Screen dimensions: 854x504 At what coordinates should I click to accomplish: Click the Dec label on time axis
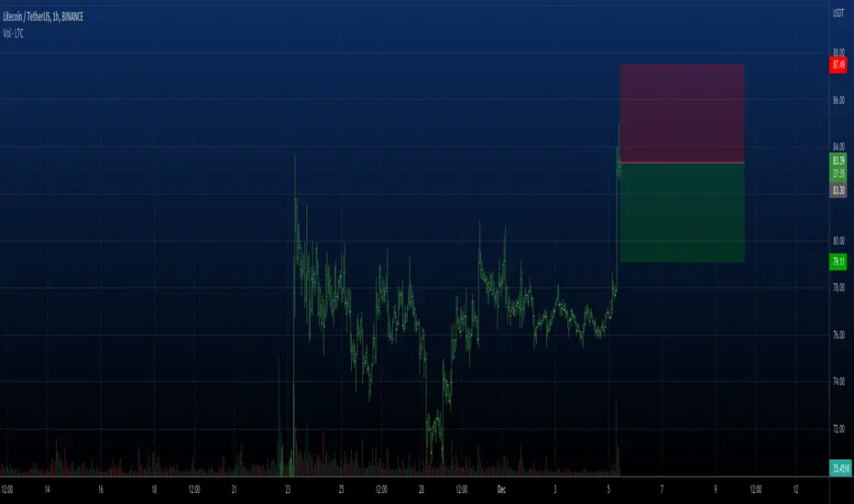(501, 489)
